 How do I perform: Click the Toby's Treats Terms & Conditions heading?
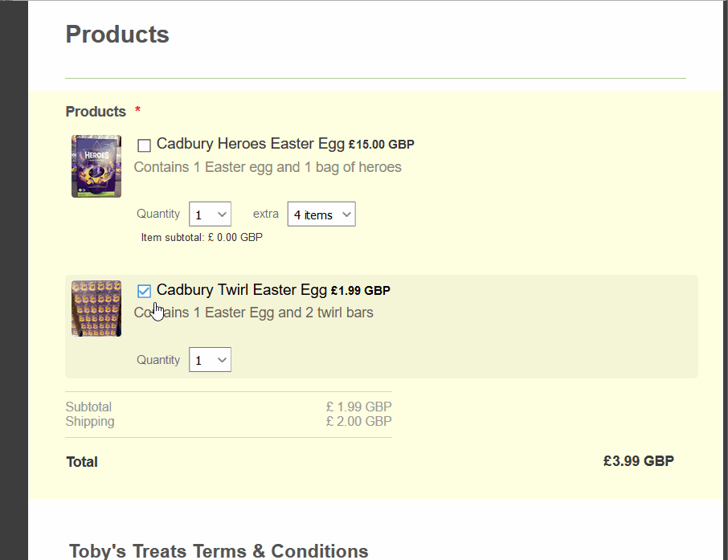point(219,550)
